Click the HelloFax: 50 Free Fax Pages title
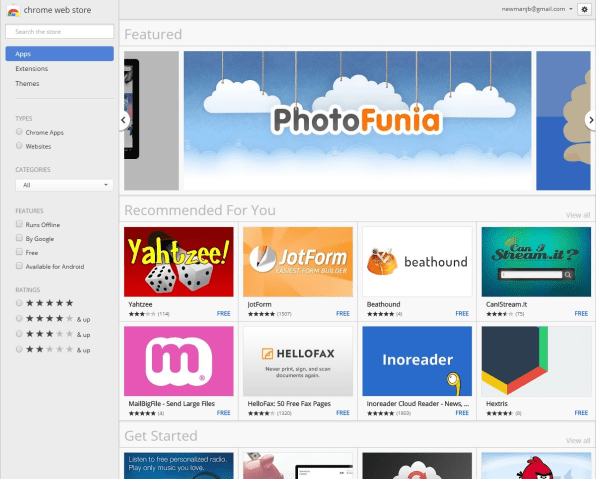The width and height of the screenshot is (596, 479). point(289,404)
